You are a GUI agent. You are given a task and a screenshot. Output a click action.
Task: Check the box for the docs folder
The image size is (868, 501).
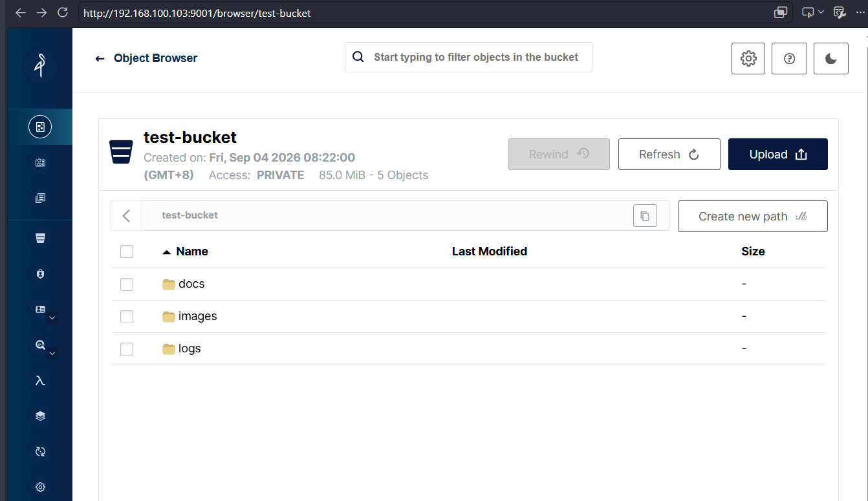(x=127, y=284)
